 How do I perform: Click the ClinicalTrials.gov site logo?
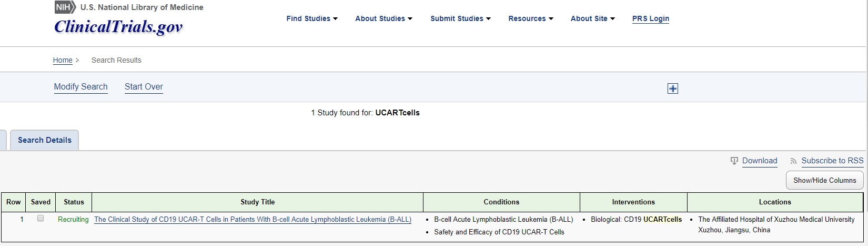click(x=118, y=27)
